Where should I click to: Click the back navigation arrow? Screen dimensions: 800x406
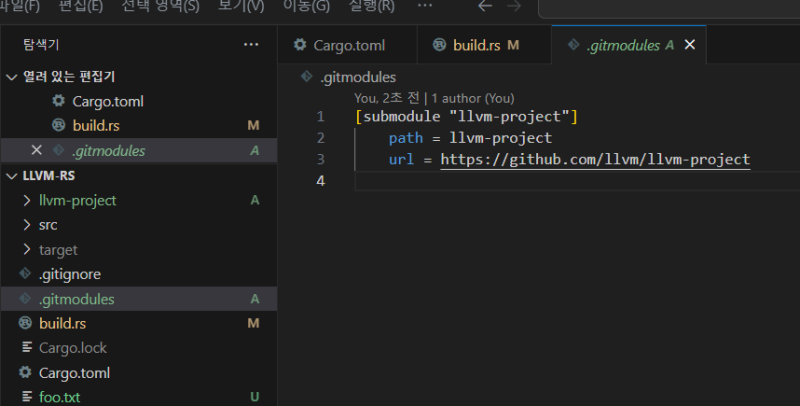485,7
